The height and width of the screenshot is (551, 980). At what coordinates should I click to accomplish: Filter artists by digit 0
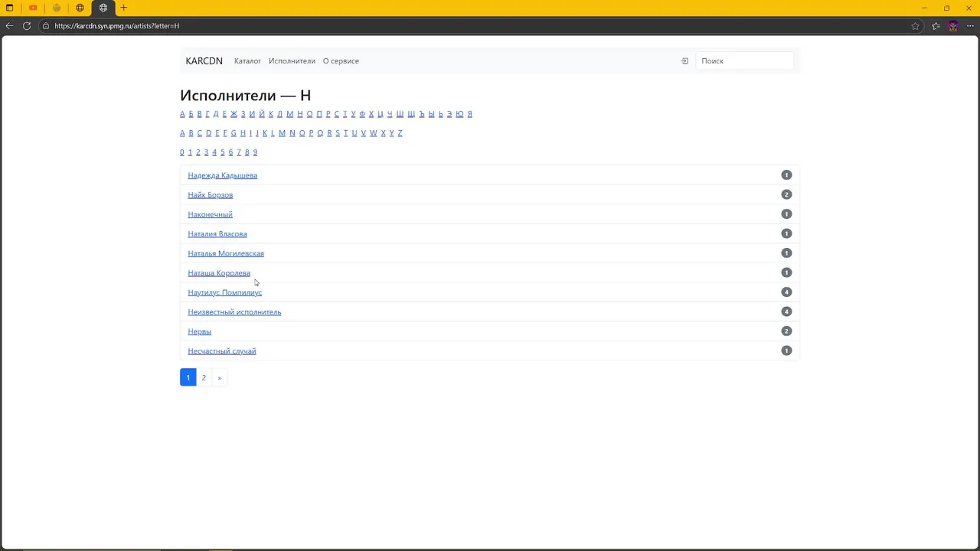[x=182, y=152]
